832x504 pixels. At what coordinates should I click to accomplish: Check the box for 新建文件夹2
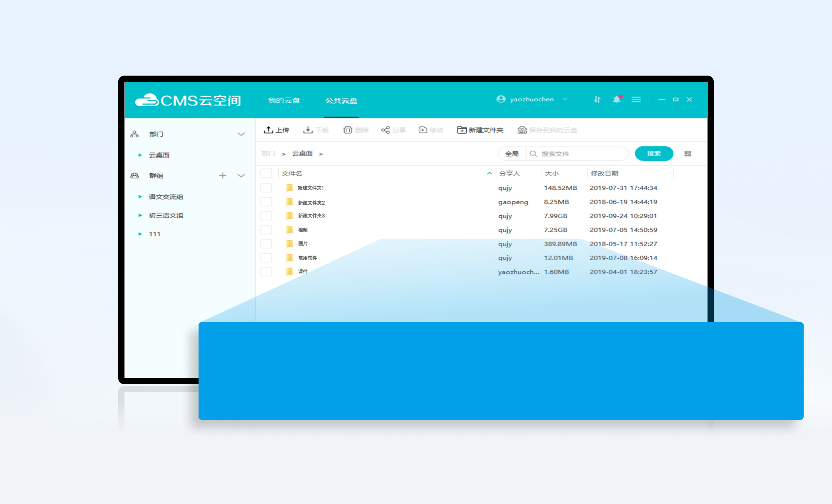[266, 202]
